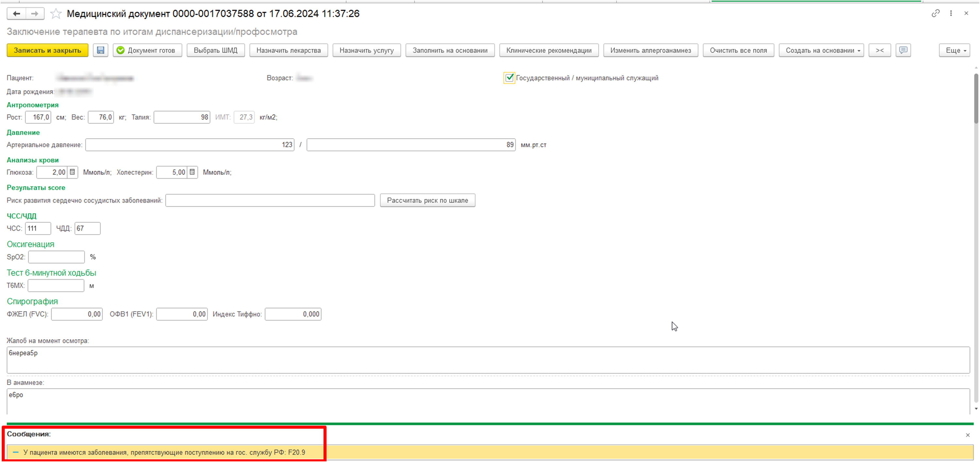980x462 pixels.
Task: Open the Еще dropdown menu
Action: pyautogui.click(x=954, y=50)
